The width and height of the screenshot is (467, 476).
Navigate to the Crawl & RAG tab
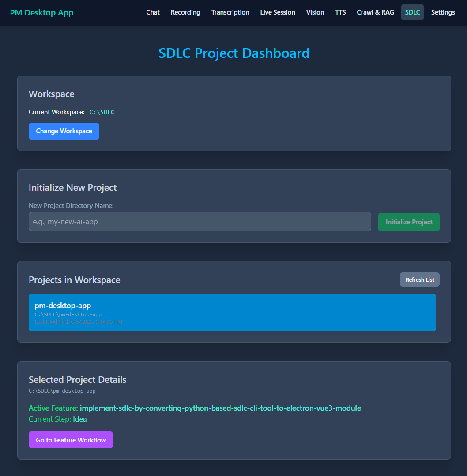tap(375, 12)
